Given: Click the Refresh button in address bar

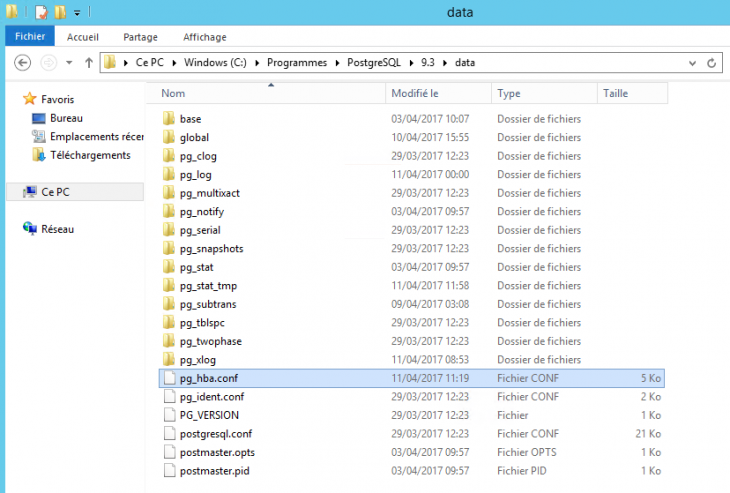Looking at the screenshot, I should pyautogui.click(x=711, y=63).
